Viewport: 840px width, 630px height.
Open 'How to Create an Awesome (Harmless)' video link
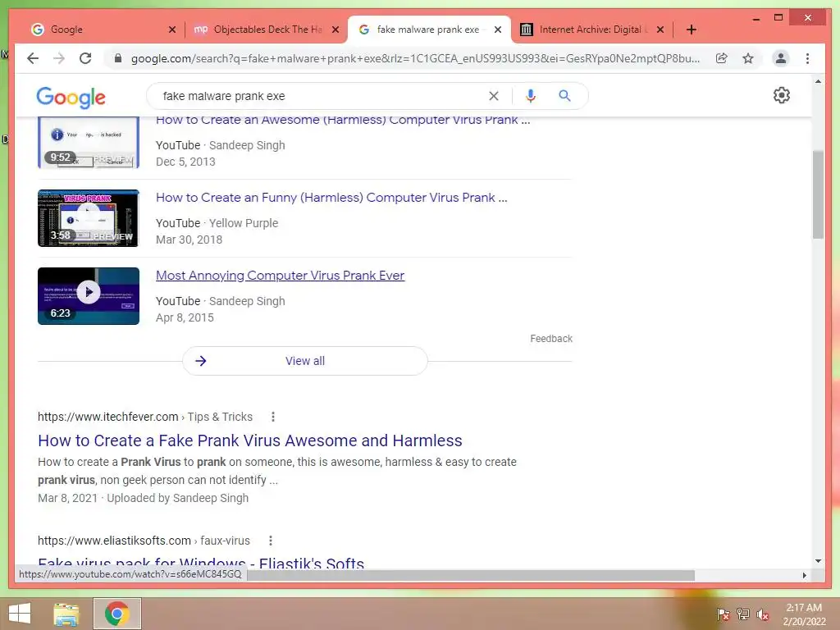click(x=343, y=120)
